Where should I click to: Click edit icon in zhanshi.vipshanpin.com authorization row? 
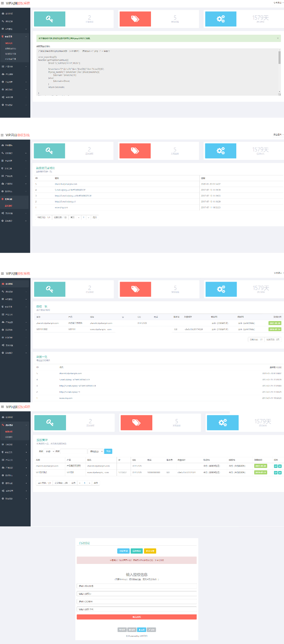tap(275, 466)
